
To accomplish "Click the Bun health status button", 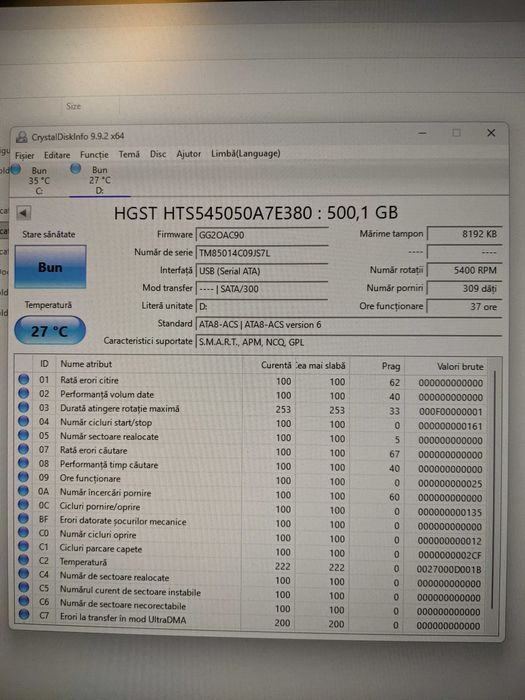I will (x=50, y=267).
